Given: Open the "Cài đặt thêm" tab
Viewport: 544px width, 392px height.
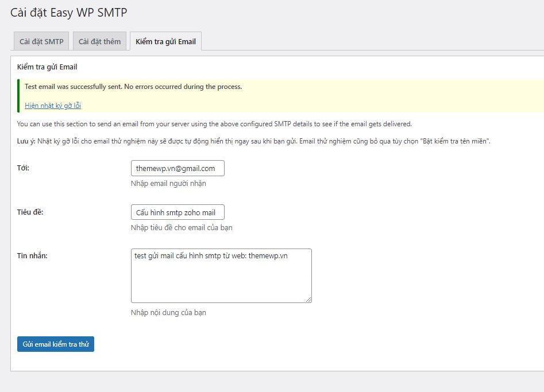Looking at the screenshot, I should [99, 41].
